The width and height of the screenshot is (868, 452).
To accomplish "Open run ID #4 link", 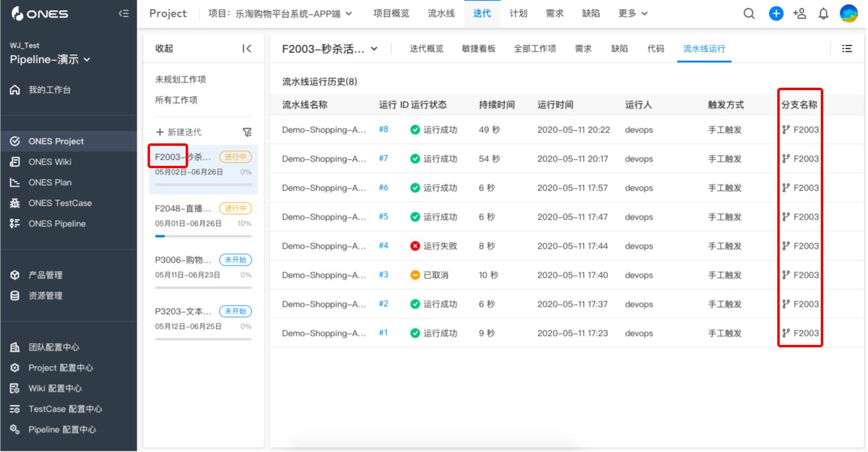I will [383, 245].
